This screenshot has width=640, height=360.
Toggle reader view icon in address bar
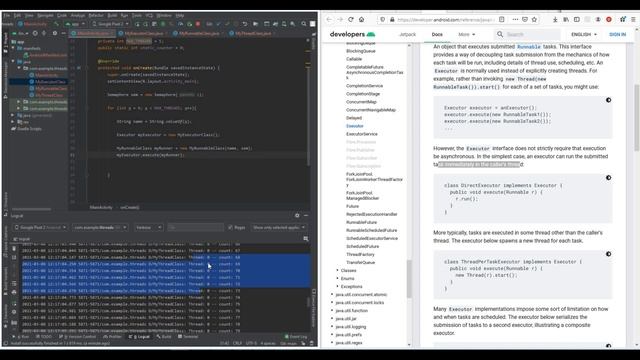point(502,20)
